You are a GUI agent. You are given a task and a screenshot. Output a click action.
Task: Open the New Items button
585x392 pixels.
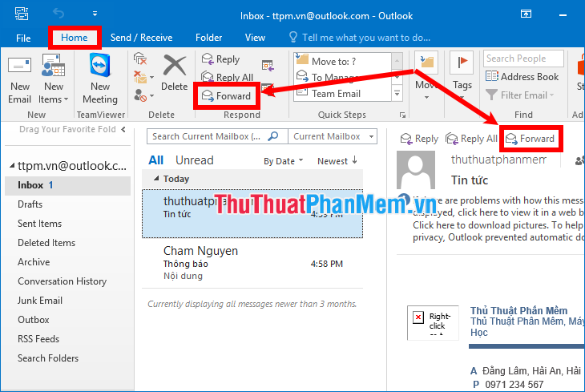click(x=54, y=79)
